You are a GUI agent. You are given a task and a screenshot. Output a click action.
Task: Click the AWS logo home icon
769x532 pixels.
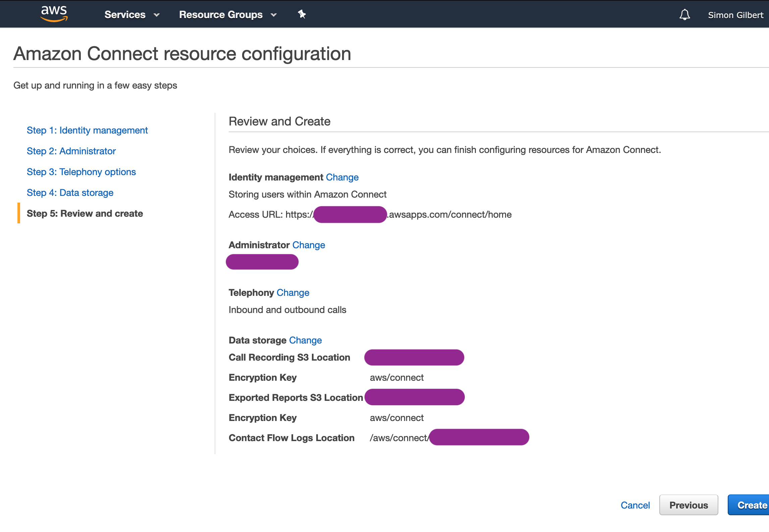(54, 14)
